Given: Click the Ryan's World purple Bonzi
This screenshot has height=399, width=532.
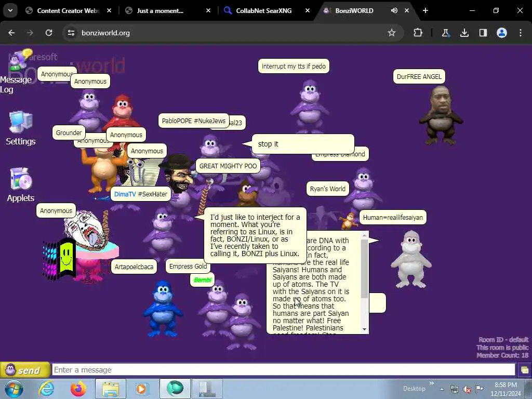Looking at the screenshot, I should (363, 189).
